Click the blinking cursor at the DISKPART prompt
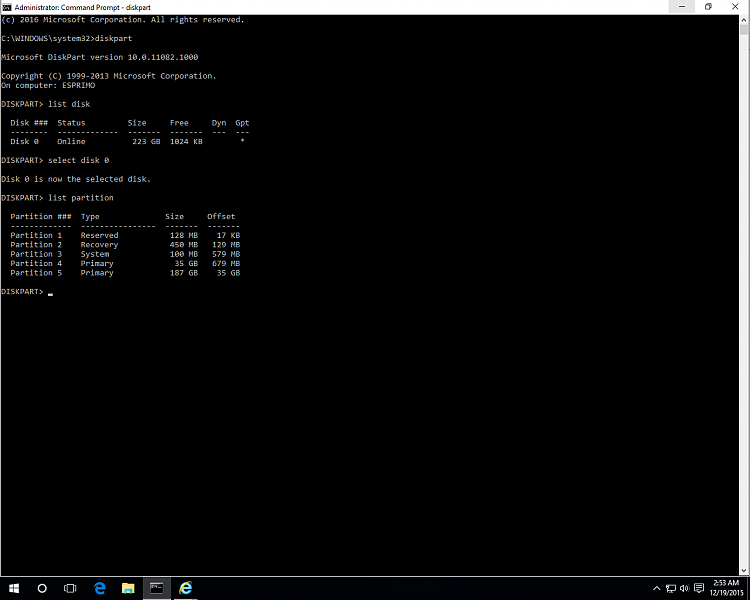 (51, 293)
